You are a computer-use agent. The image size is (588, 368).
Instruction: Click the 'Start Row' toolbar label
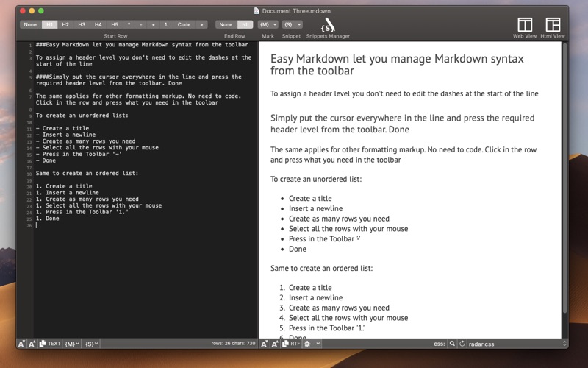(115, 36)
